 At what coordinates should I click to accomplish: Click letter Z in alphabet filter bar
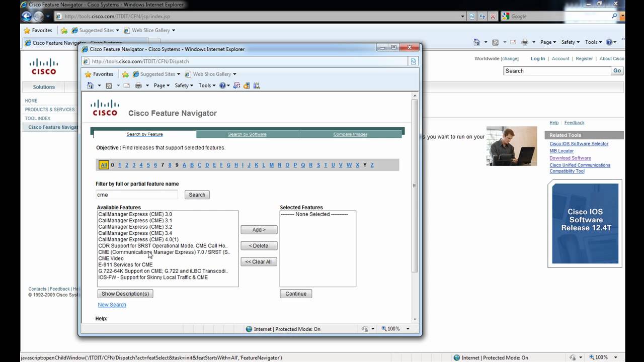[372, 165]
